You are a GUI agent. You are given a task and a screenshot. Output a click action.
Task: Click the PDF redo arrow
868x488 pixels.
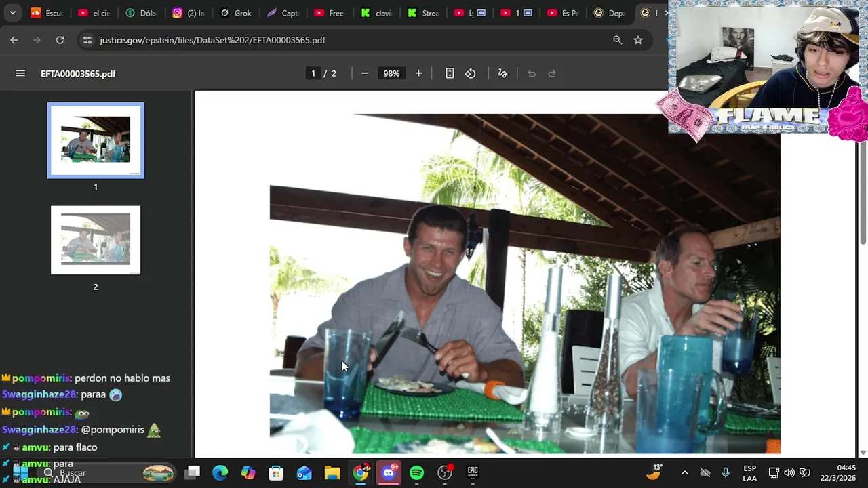click(552, 73)
